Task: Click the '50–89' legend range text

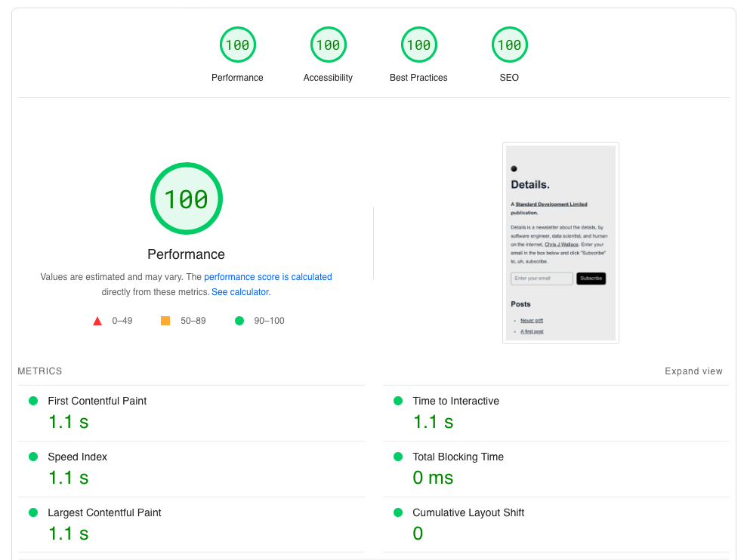Action: [x=193, y=321]
